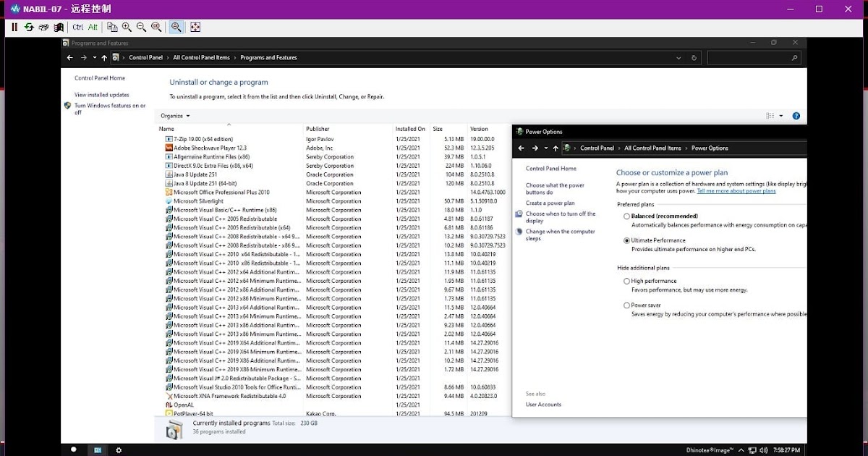Open the view options dropdown arrow
Screen dimensions: 868x456
(781, 116)
